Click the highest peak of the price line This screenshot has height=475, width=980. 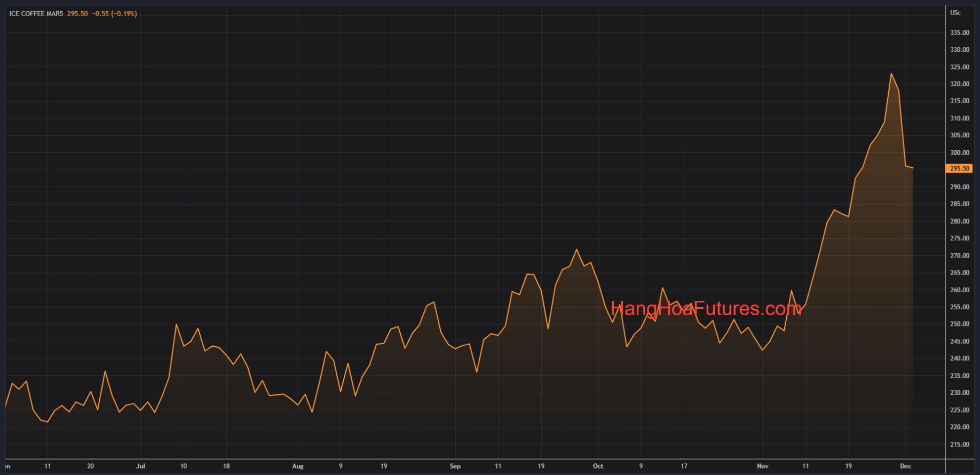[x=891, y=74]
